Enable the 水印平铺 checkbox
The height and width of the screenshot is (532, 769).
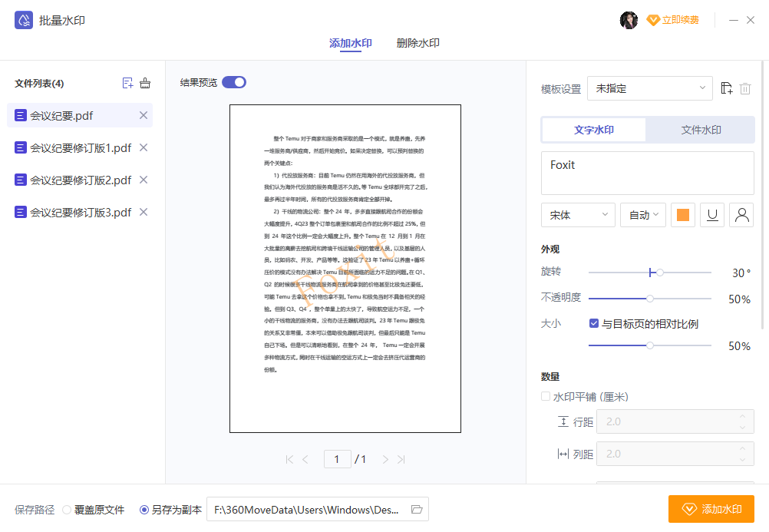click(x=546, y=397)
